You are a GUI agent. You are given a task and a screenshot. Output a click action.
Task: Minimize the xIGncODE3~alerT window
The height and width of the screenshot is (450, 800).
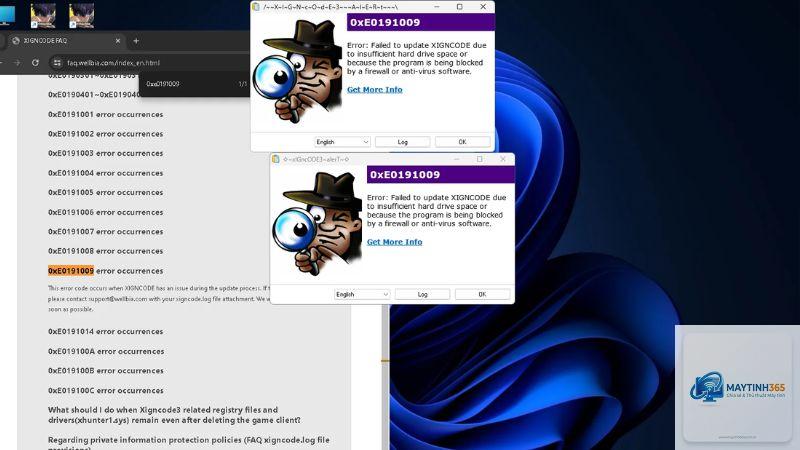457,159
